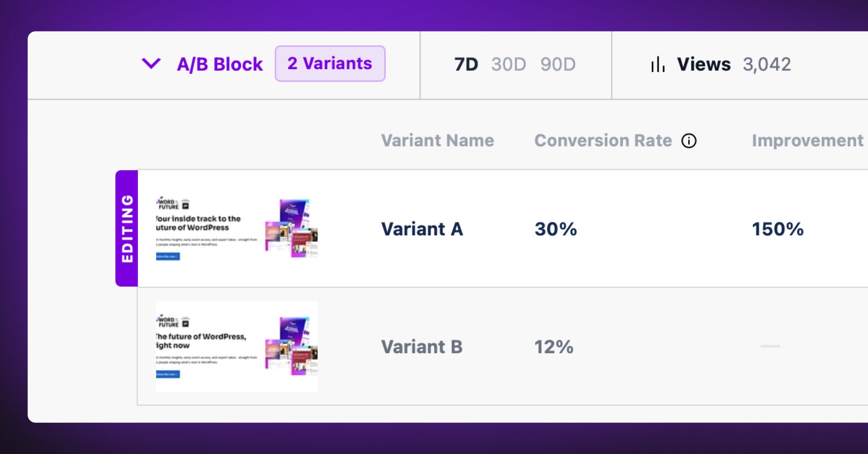Open Conversion Rate info icon
This screenshot has height=454, width=868.
click(x=689, y=141)
